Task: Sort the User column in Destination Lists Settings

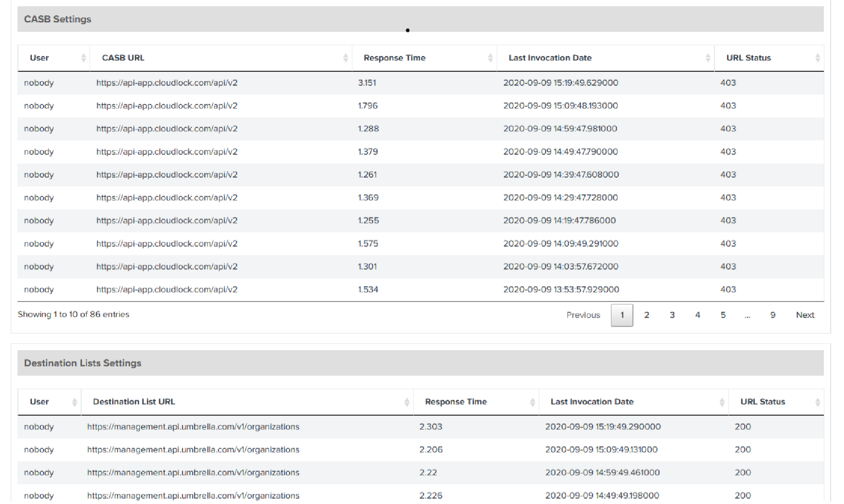Action: pyautogui.click(x=74, y=401)
